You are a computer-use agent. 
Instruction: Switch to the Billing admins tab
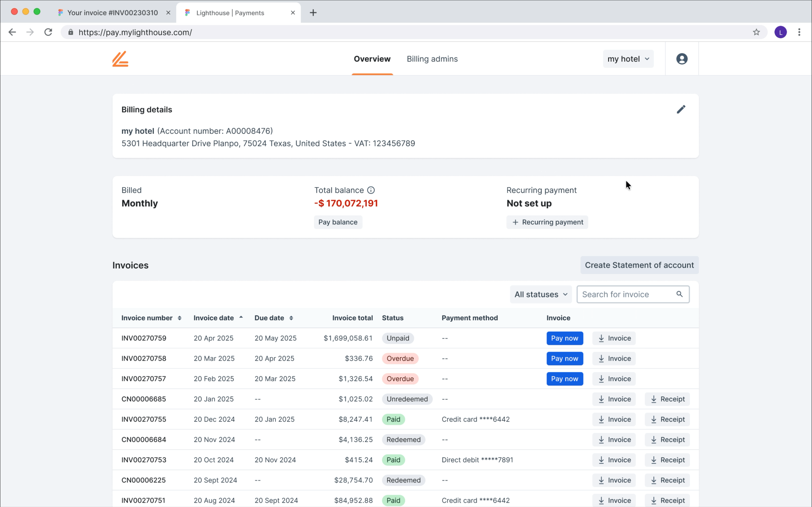tap(432, 59)
